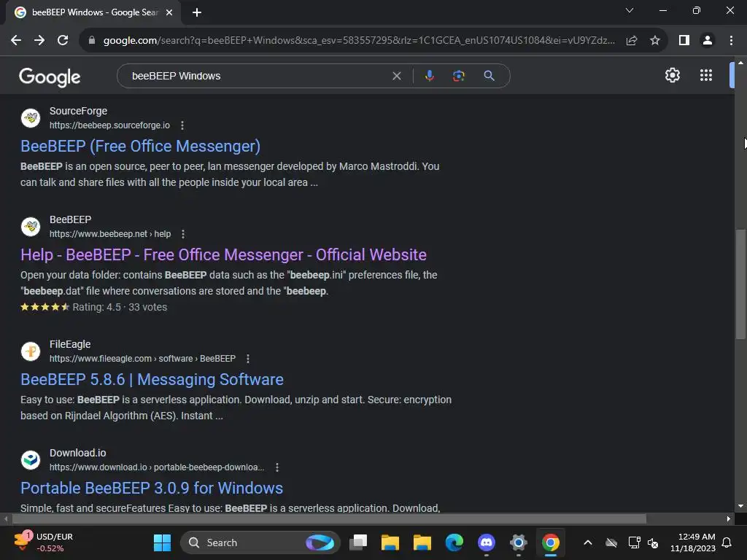
Task: Reload the Google search page
Action: [x=63, y=41]
